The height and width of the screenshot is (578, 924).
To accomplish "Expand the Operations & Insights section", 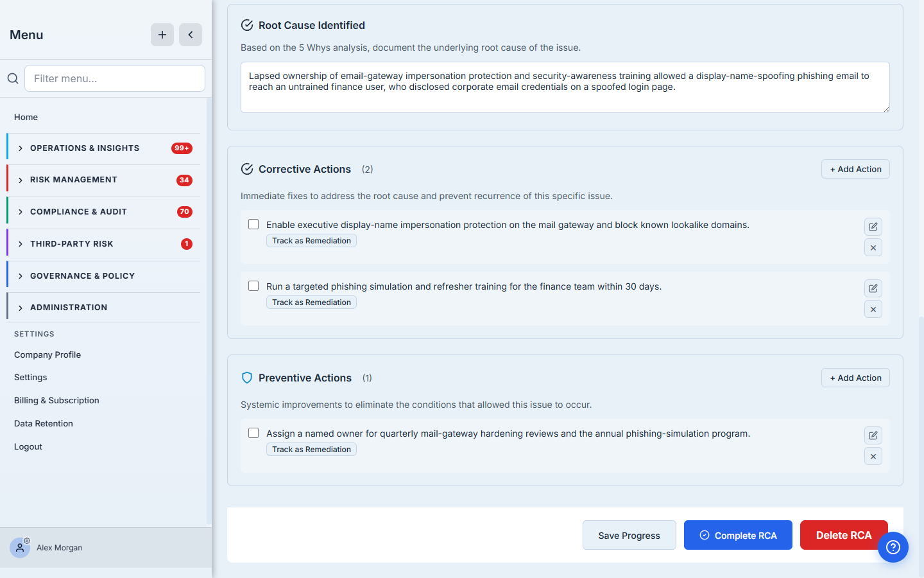I will [103, 148].
